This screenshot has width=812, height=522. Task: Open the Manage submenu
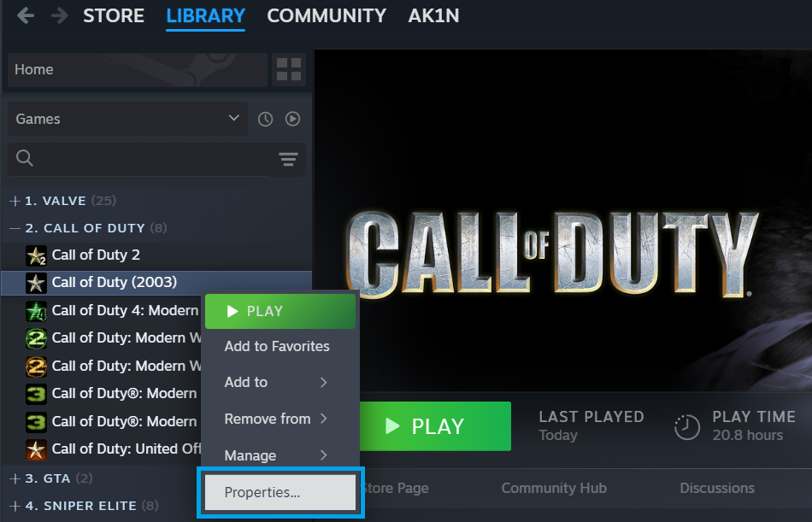point(280,455)
